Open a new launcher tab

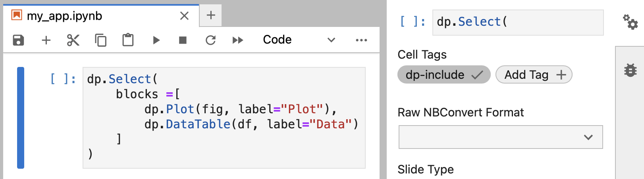coord(211,15)
